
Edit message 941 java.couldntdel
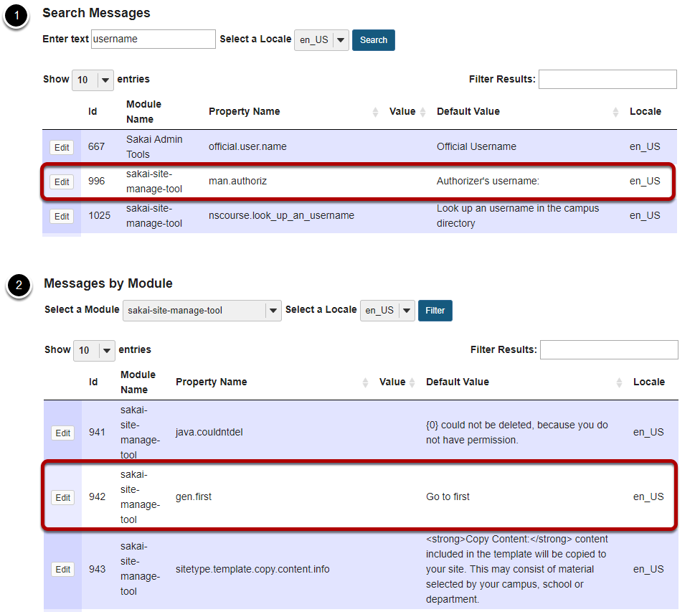(63, 433)
